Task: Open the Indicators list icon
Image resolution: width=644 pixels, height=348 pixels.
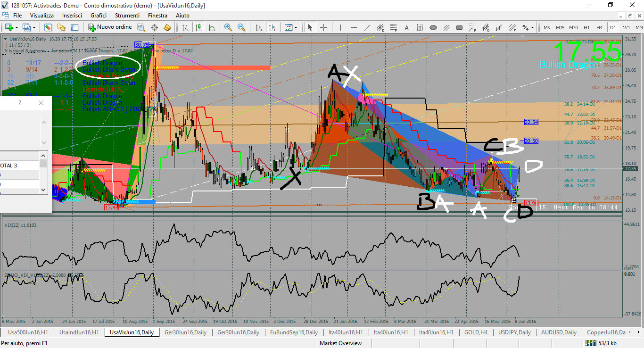Action: click(289, 27)
